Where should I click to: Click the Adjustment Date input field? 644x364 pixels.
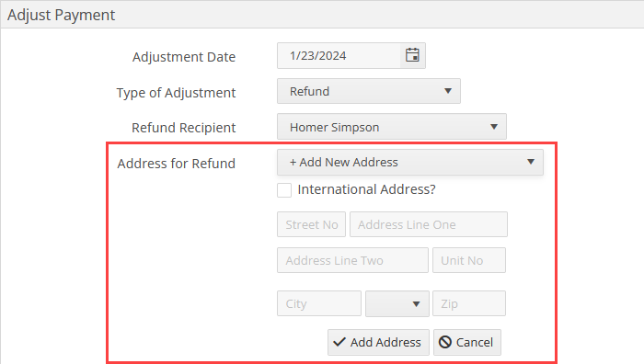point(339,55)
